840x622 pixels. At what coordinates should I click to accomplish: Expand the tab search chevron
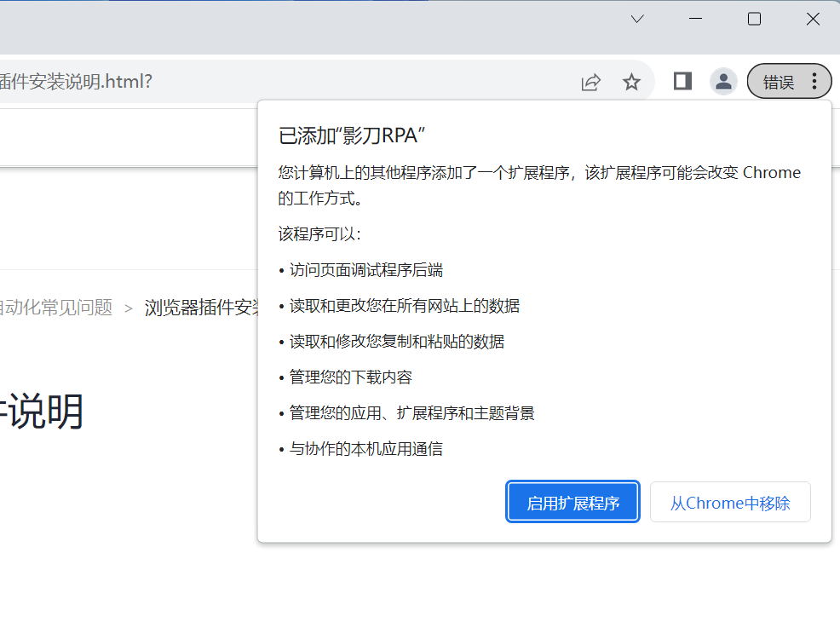tap(637, 20)
